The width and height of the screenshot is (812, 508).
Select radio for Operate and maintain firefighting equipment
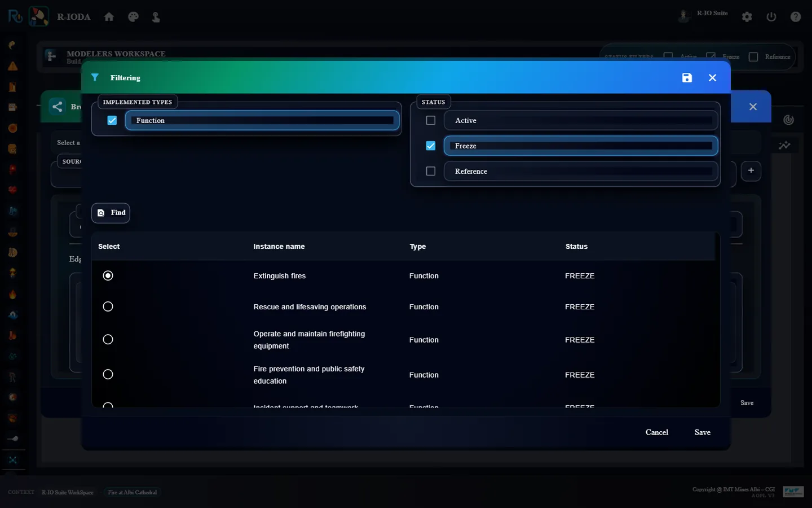108,339
